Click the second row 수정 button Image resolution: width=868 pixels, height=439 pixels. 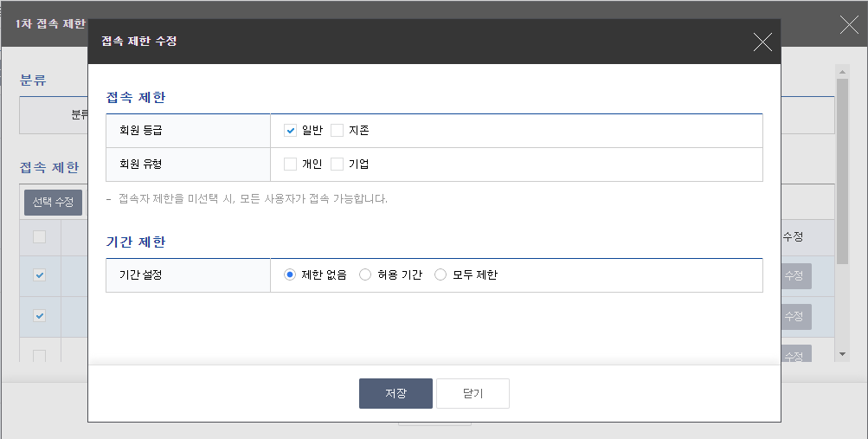pos(794,317)
